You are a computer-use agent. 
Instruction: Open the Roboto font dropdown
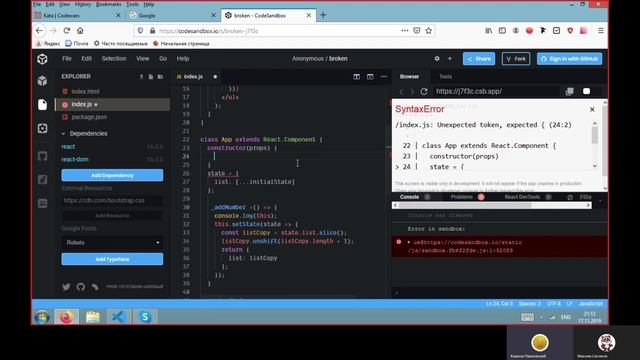[112, 242]
